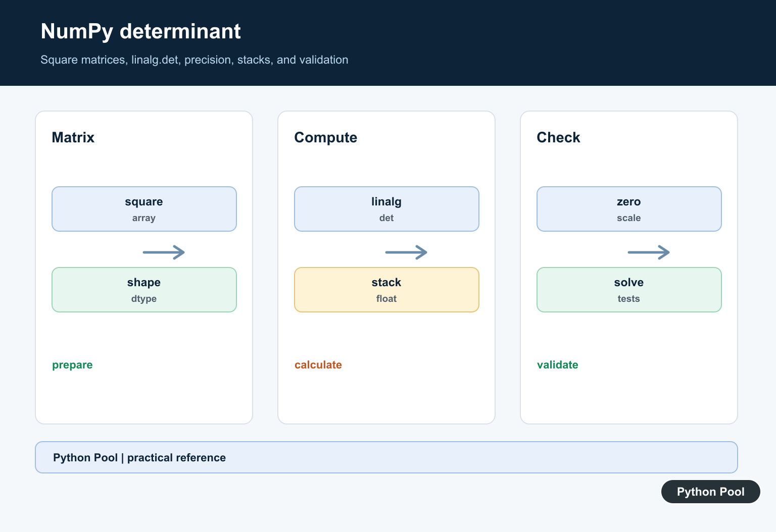Click the Matrix card heading
776x532 pixels.
[73, 137]
